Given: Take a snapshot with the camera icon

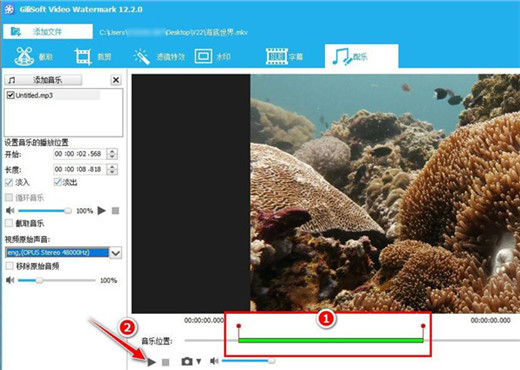Looking at the screenshot, I should tap(187, 361).
